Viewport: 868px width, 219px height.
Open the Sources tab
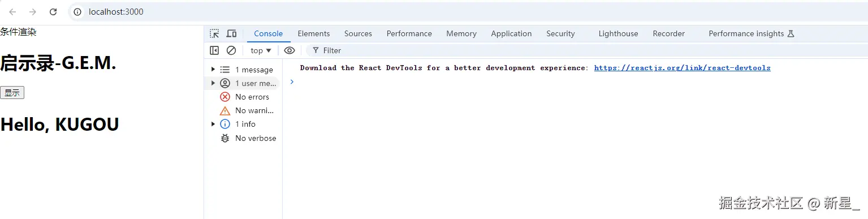tap(358, 33)
